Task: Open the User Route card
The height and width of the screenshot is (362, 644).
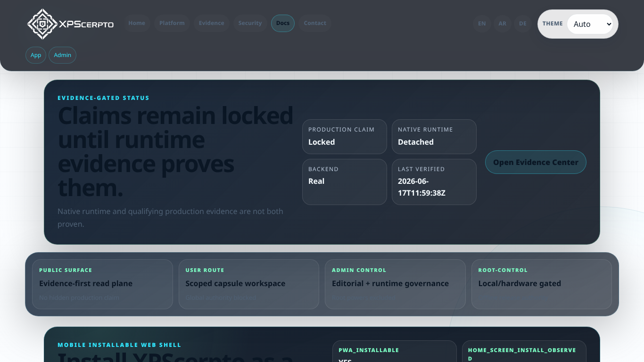Action: point(249,284)
